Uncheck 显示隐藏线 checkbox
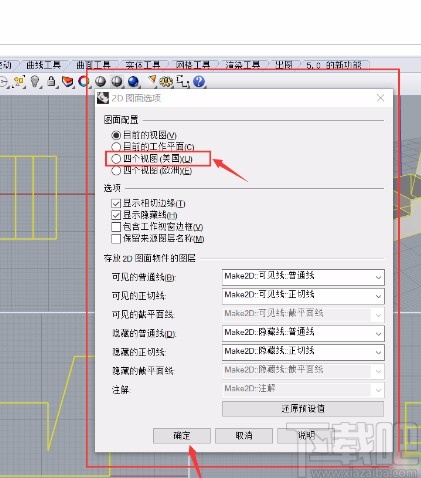The image size is (421, 478). click(x=116, y=215)
